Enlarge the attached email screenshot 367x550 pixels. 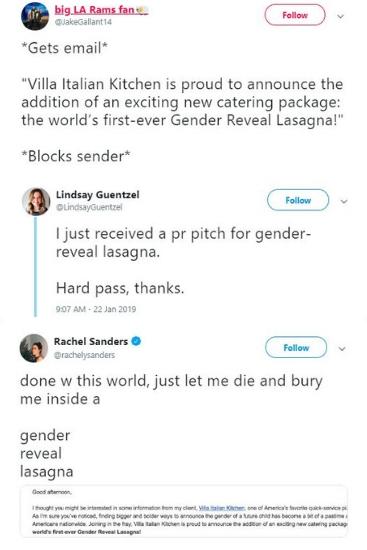pos(184,511)
